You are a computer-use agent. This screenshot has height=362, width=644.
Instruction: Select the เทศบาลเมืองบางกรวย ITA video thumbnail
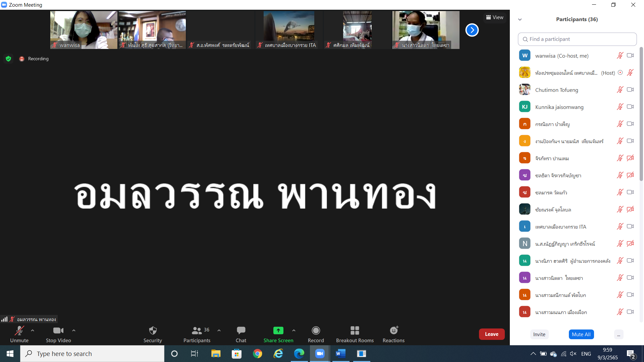pos(289,30)
